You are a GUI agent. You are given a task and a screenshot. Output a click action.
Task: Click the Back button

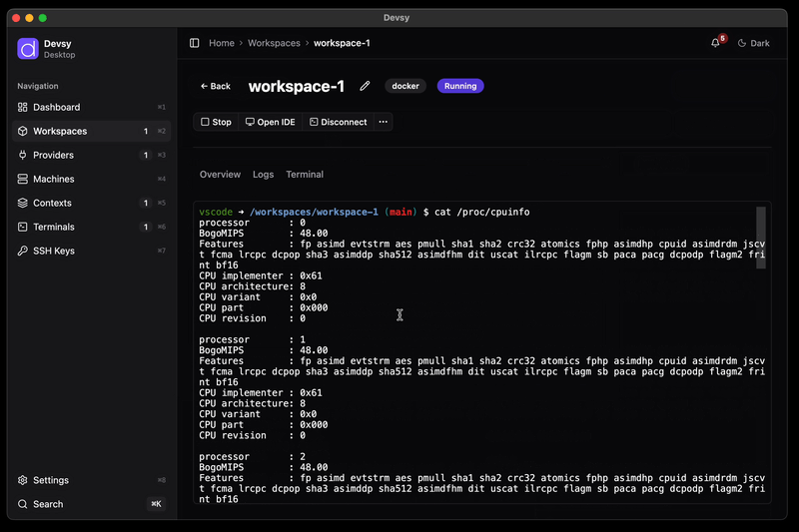tap(216, 86)
